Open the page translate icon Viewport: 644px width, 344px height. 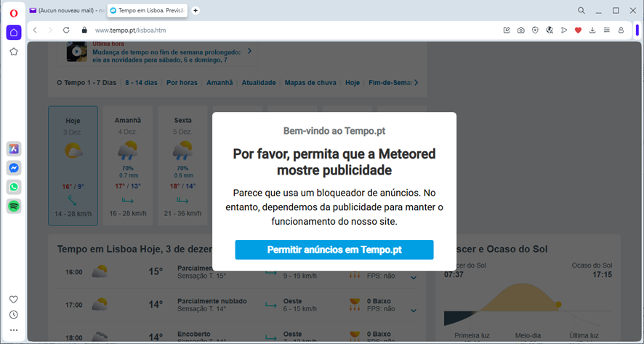tap(550, 30)
